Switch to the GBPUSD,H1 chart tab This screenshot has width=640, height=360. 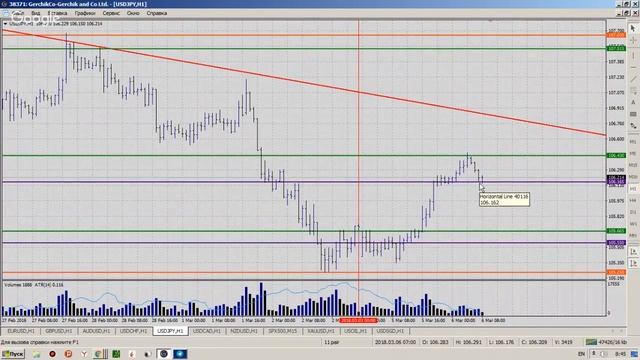point(58,331)
